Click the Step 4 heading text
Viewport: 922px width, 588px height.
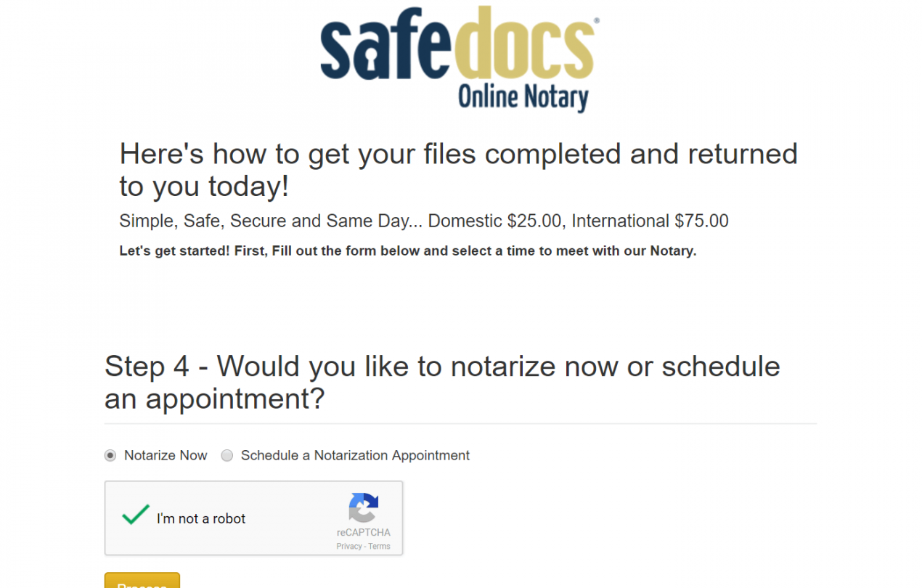tap(441, 383)
